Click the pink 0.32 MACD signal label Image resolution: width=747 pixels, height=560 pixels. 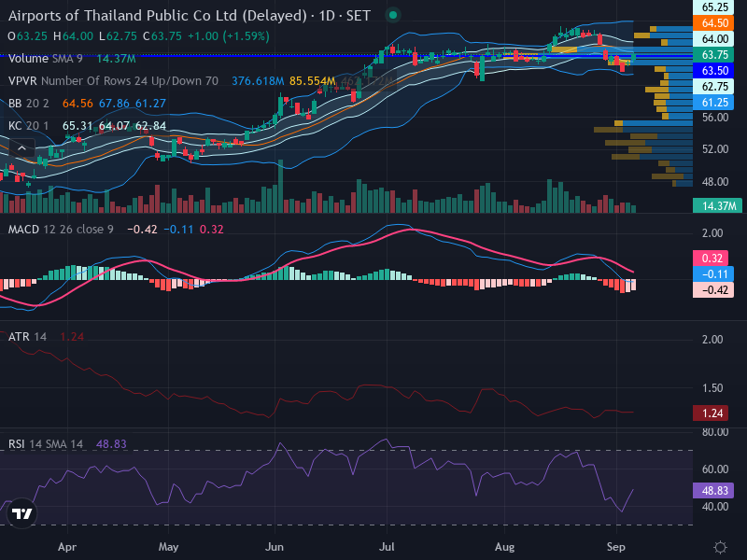coord(711,259)
